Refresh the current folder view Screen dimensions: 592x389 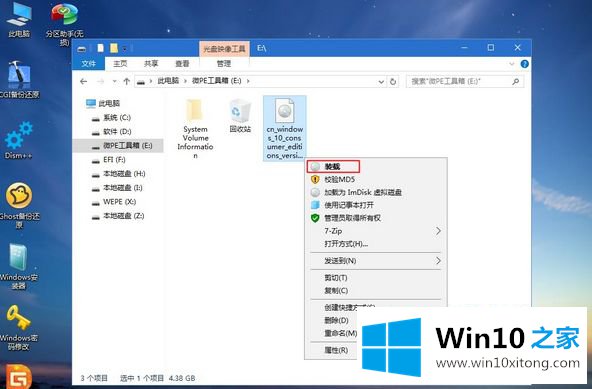pyautogui.click(x=393, y=81)
